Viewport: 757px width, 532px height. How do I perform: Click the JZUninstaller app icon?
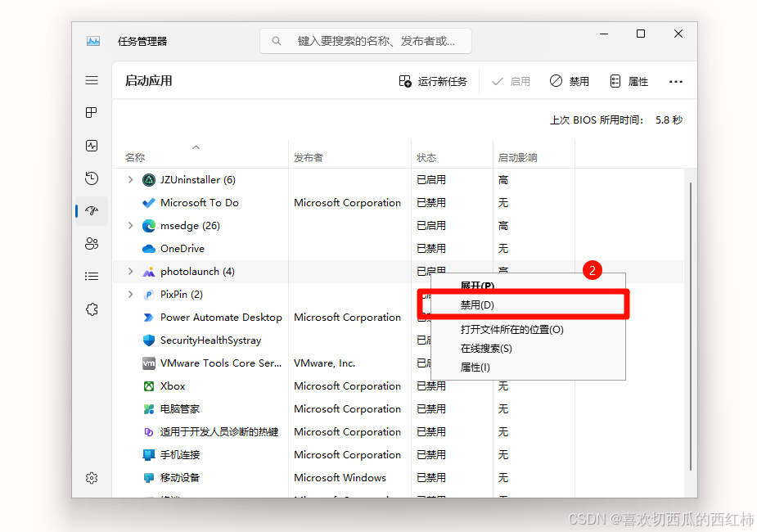pos(149,180)
